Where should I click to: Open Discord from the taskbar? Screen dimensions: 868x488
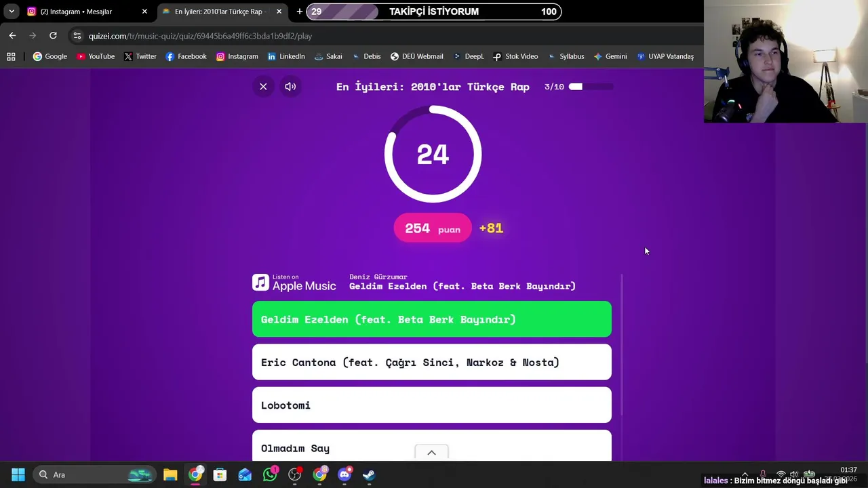point(344,474)
